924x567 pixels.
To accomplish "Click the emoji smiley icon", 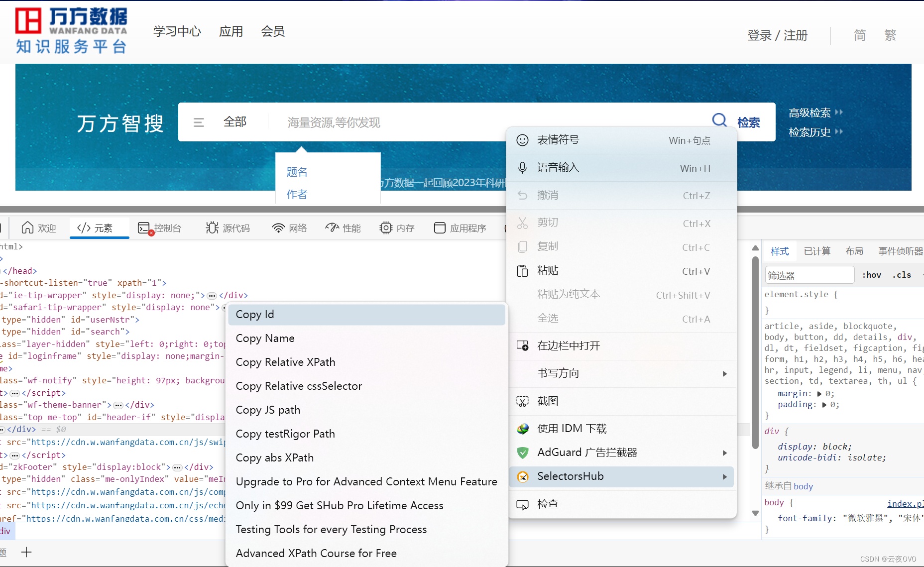I will click(522, 140).
